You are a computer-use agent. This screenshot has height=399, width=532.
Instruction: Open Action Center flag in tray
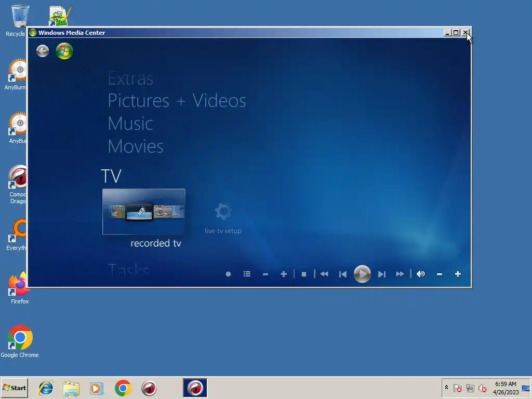[x=457, y=388]
